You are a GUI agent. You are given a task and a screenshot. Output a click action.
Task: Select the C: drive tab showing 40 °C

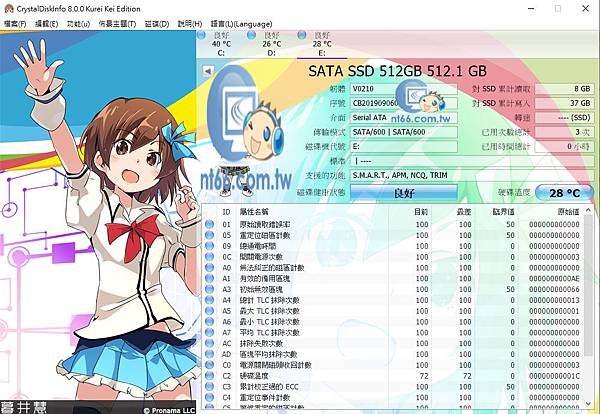point(221,44)
